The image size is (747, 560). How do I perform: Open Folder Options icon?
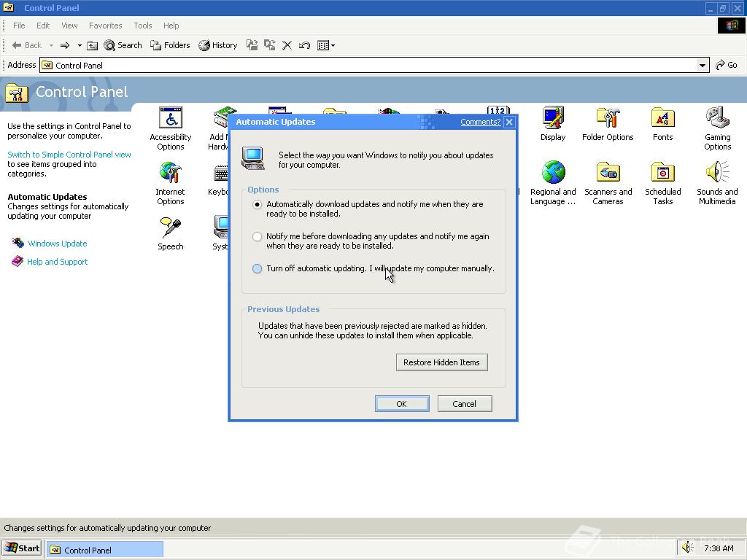coord(608,124)
